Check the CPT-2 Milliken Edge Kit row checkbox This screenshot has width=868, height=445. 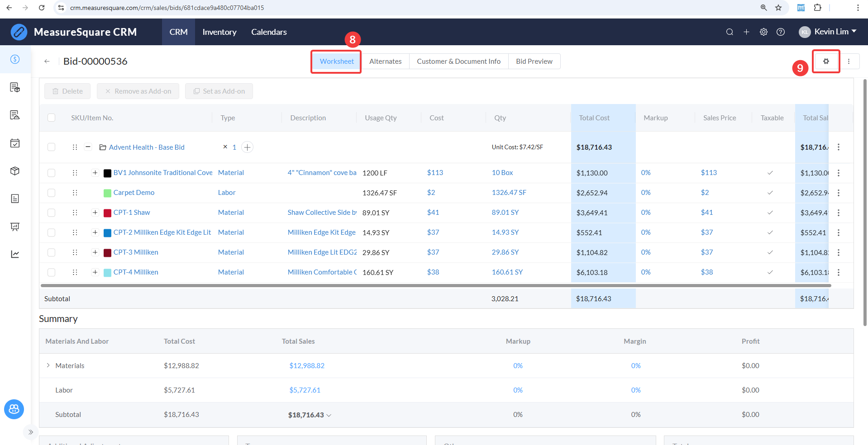[x=52, y=232]
